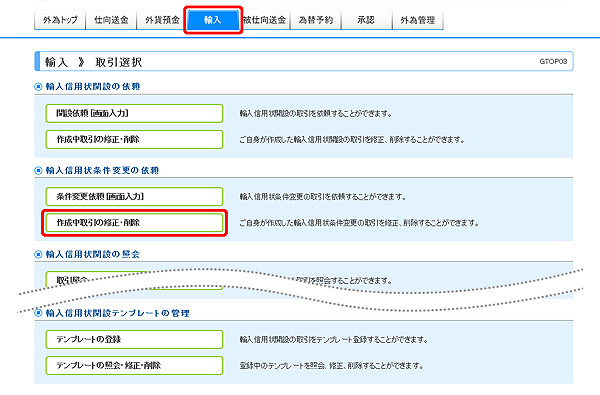The width and height of the screenshot is (600, 395).
Task: Click the 輸入信用状開設の照会 heading text
Action: tap(93, 254)
